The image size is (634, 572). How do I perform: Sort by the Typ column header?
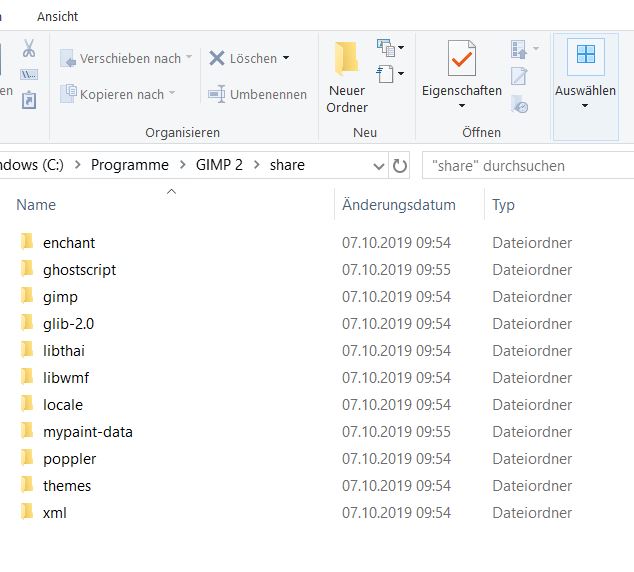coord(503,205)
